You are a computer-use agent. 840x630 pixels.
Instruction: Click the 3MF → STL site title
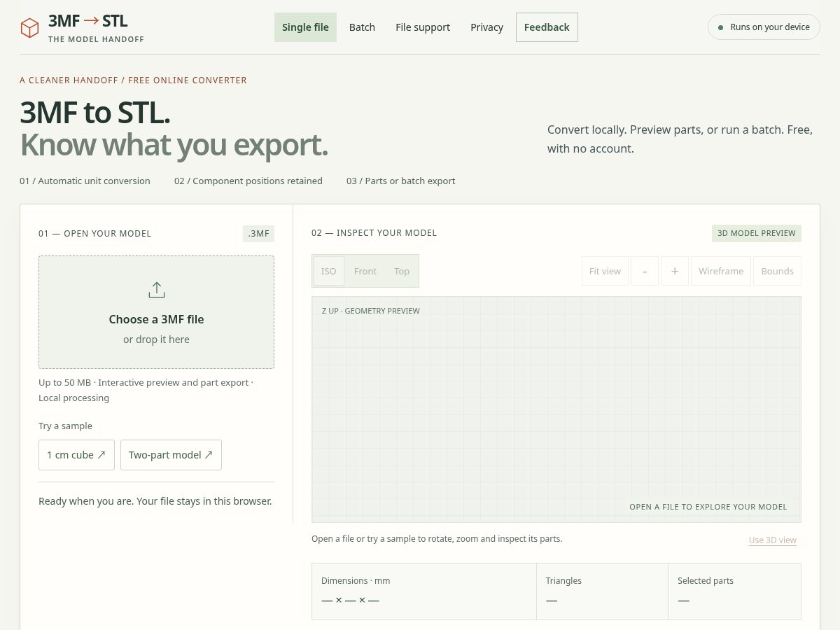click(x=88, y=21)
